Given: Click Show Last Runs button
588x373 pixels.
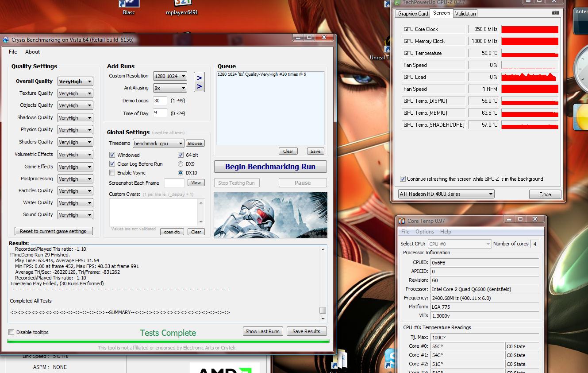Looking at the screenshot, I should tap(262, 331).
